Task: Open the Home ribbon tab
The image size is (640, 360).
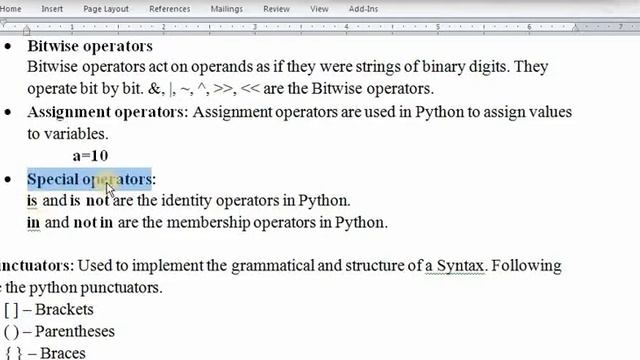Action: pos(10,9)
